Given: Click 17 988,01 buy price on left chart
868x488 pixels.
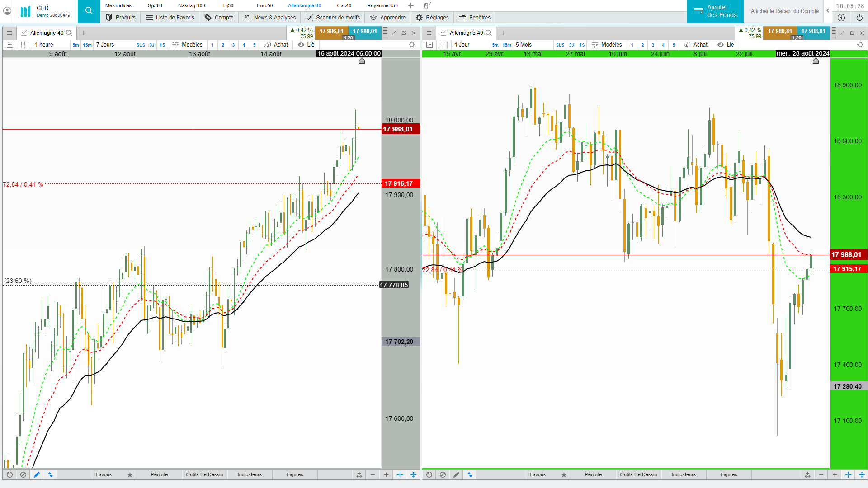Looking at the screenshot, I should pyautogui.click(x=365, y=32).
